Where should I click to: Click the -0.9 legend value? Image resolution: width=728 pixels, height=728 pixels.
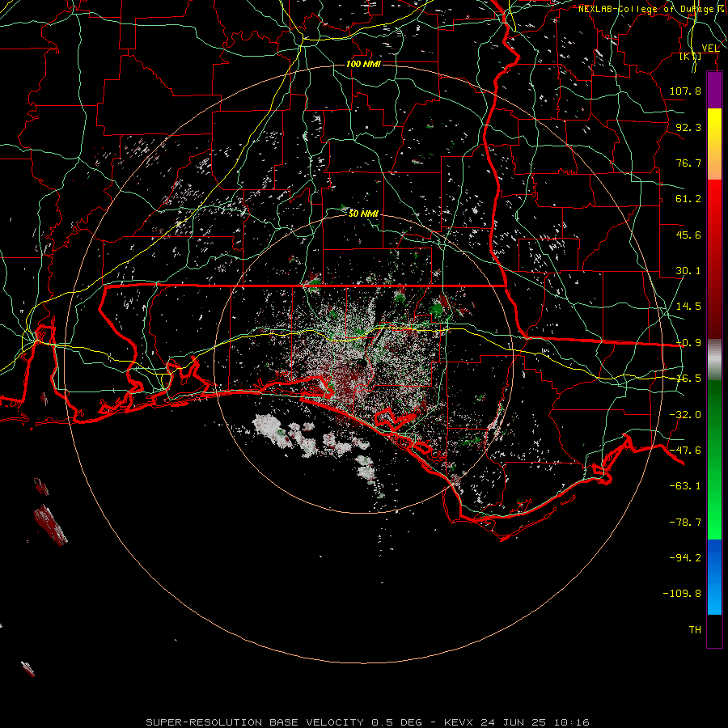coord(688,343)
